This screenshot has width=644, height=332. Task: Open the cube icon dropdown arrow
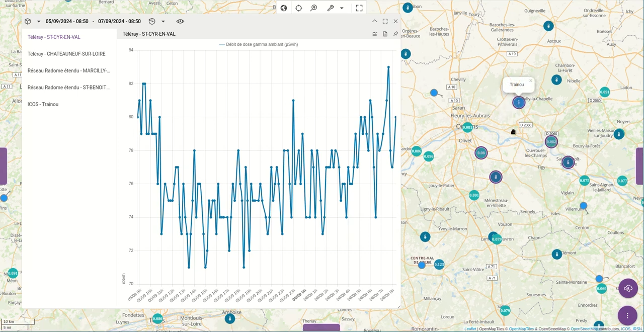point(39,22)
